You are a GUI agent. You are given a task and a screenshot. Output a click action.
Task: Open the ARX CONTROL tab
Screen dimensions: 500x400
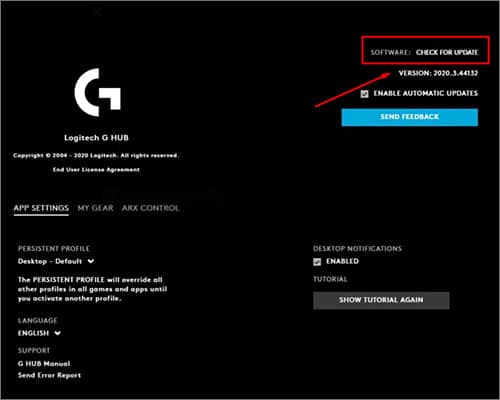coord(150,208)
